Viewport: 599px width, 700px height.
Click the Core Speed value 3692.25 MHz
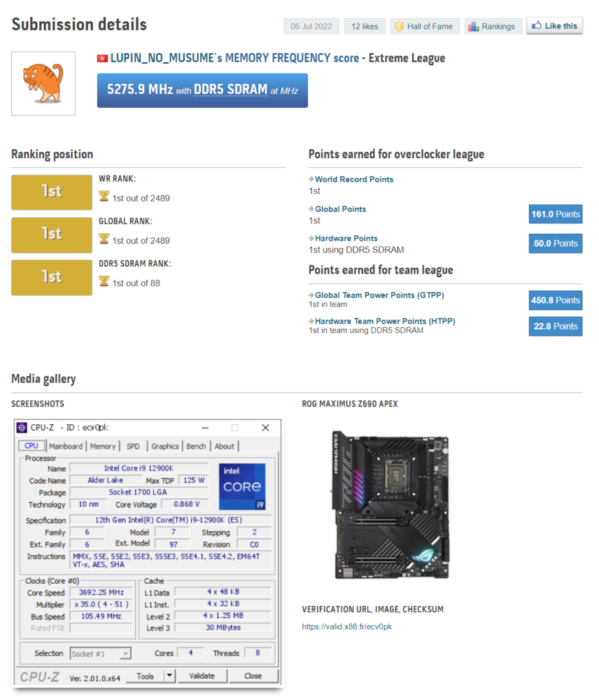pos(101,592)
